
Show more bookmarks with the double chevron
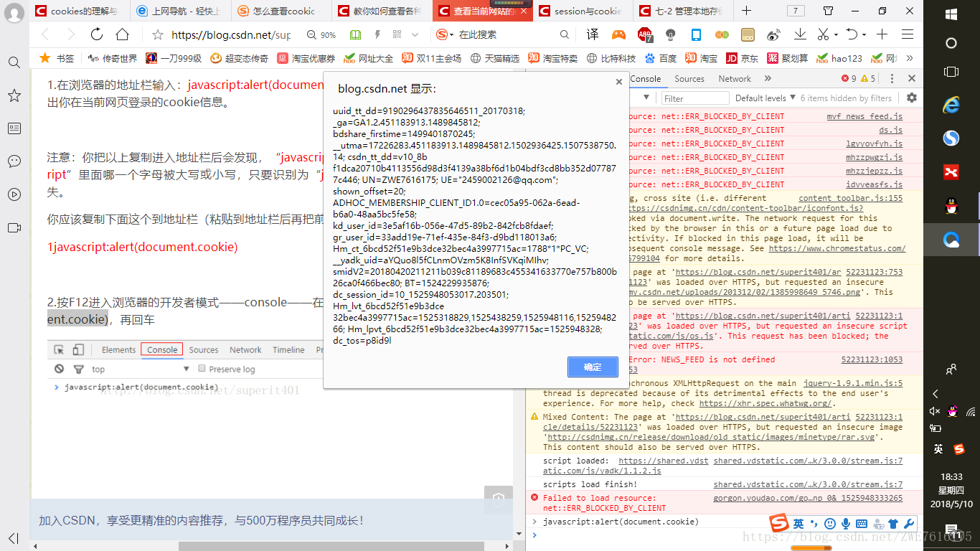910,58
